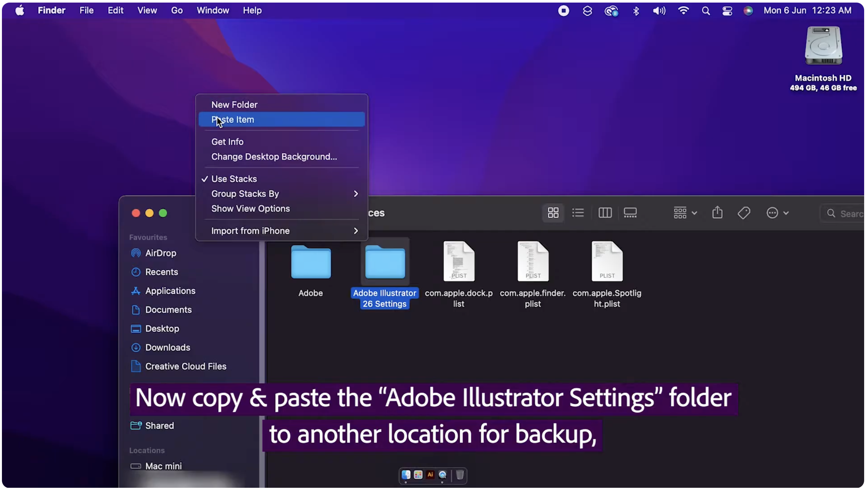
Task: Switch Finder to list view
Action: pyautogui.click(x=578, y=213)
